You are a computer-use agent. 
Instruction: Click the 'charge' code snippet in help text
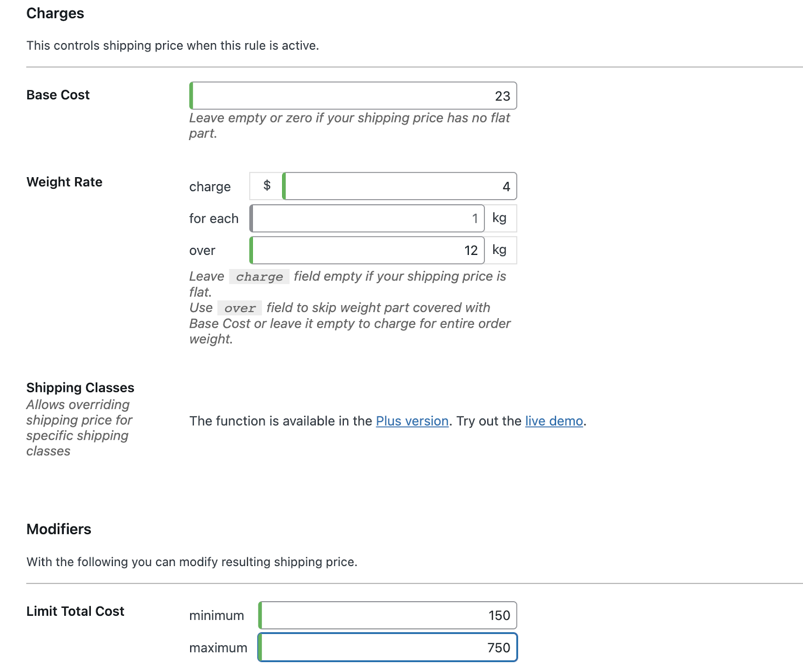[259, 277]
